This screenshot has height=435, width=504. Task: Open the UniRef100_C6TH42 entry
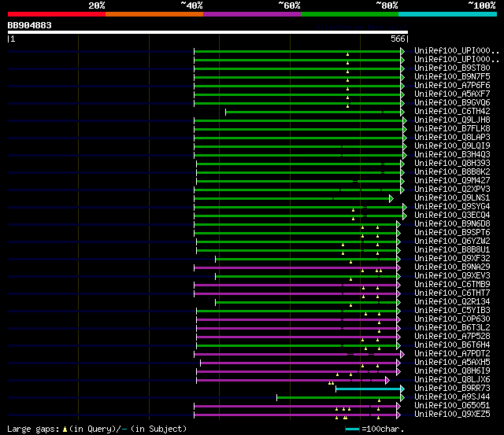point(452,112)
